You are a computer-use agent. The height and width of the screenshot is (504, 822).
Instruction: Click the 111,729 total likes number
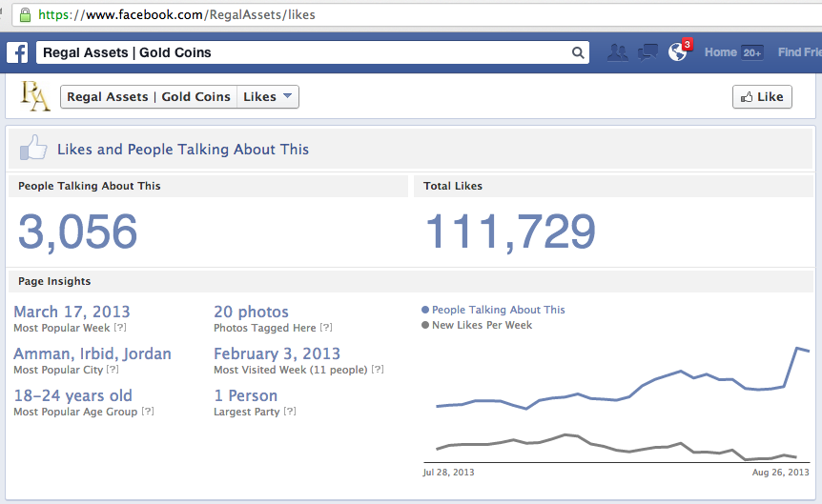(510, 232)
